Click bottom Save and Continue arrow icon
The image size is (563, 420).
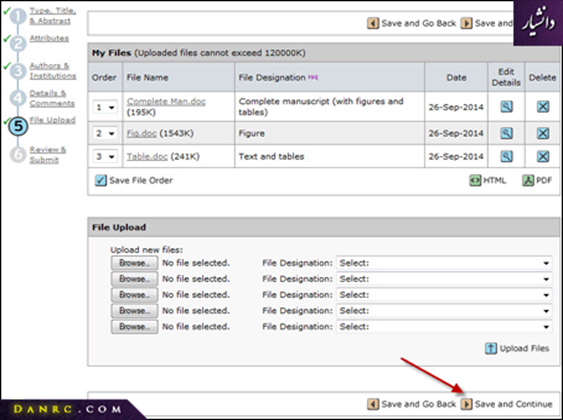466,404
